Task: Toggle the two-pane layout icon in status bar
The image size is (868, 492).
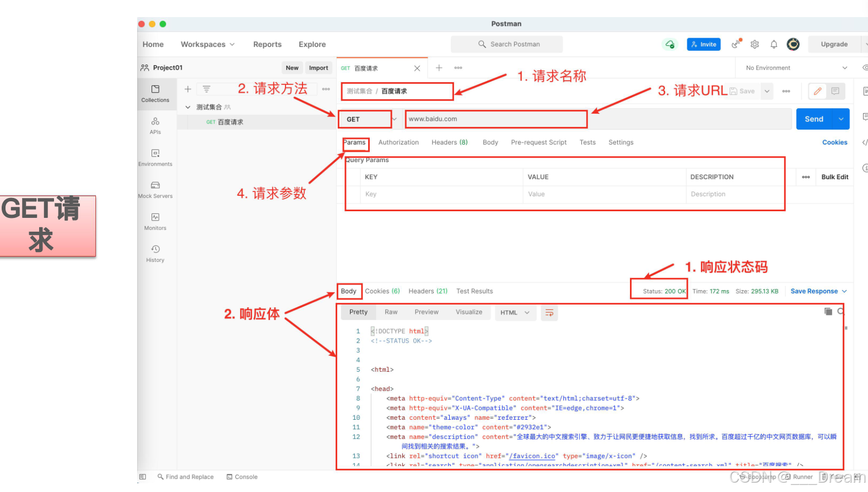Action: (x=143, y=477)
